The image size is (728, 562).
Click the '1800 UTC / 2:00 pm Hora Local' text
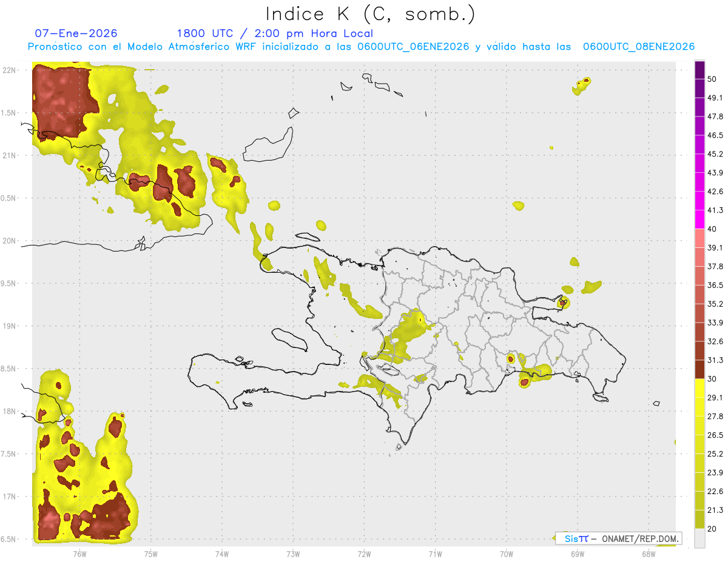(275, 33)
